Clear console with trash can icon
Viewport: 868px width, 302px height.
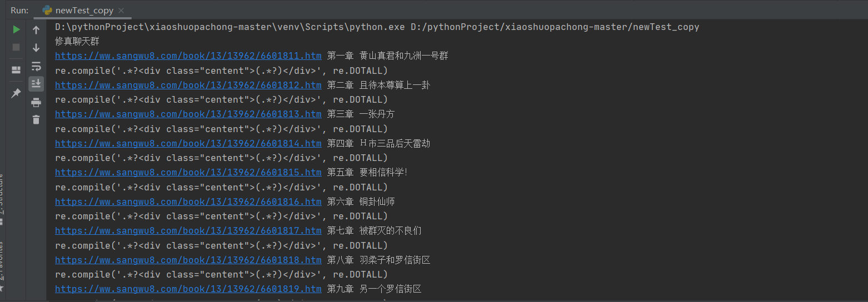pyautogui.click(x=36, y=119)
